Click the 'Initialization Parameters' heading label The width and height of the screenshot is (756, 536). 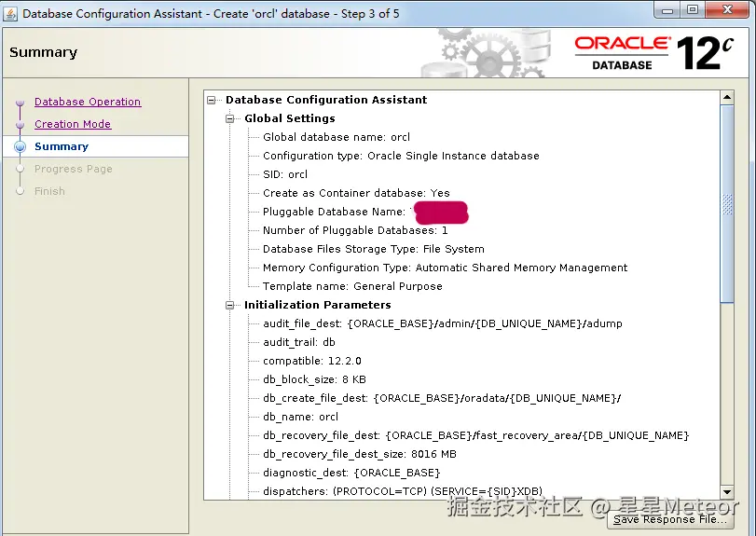click(317, 305)
